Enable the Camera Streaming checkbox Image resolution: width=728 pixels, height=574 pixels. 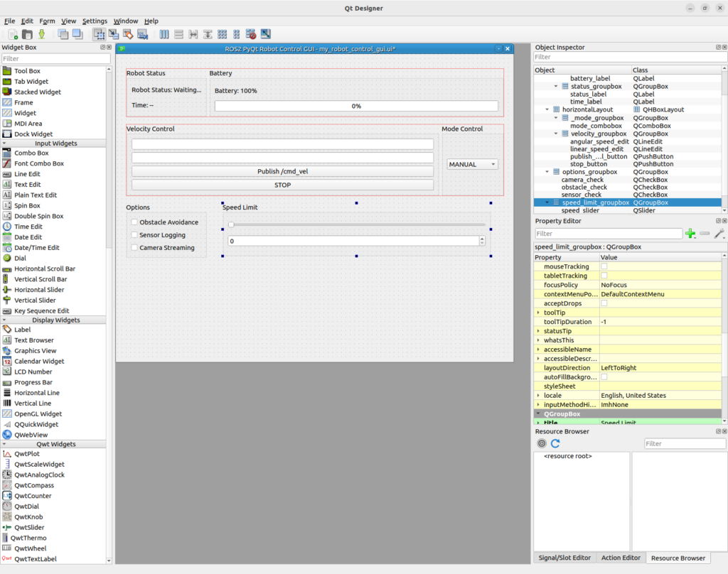click(134, 248)
